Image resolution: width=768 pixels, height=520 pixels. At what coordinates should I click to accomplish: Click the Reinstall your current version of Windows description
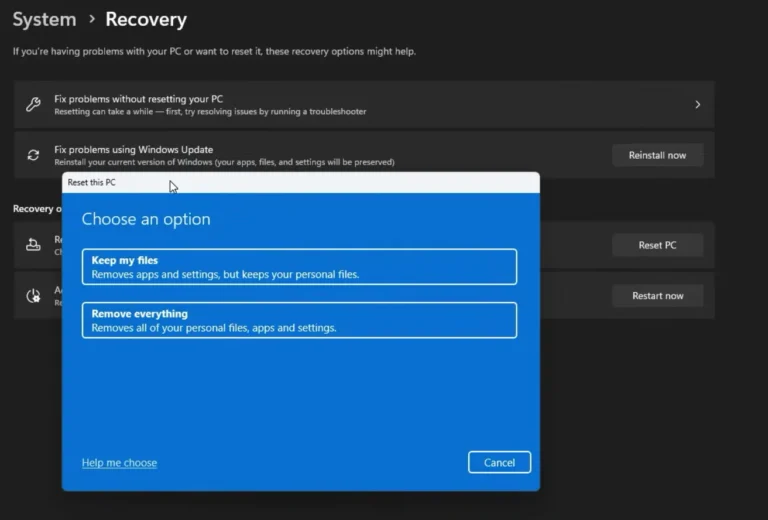224,162
